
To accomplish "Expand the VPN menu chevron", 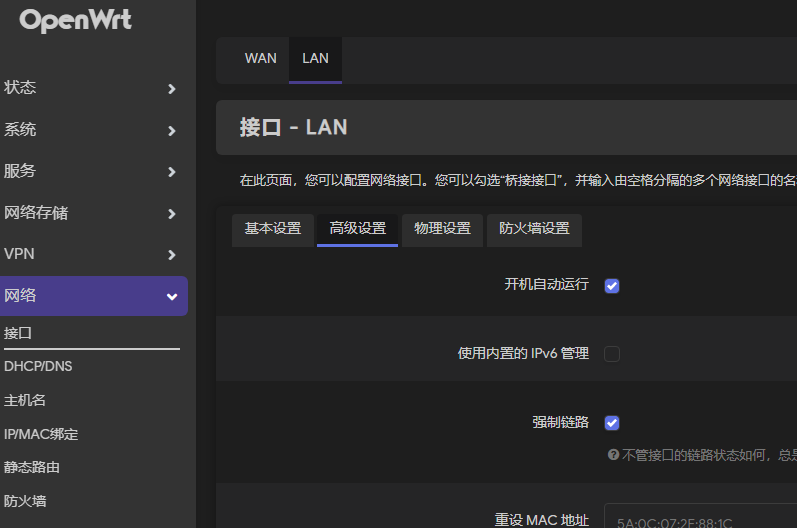I will point(172,255).
